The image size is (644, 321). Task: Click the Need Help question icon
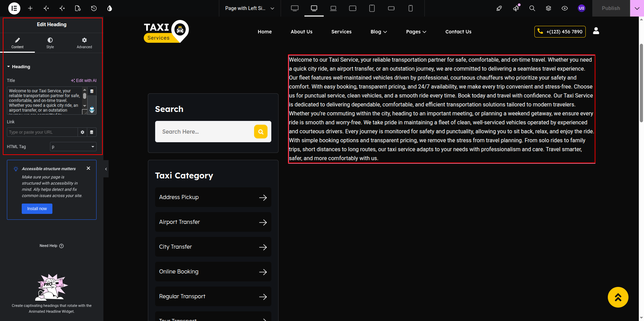(61, 246)
